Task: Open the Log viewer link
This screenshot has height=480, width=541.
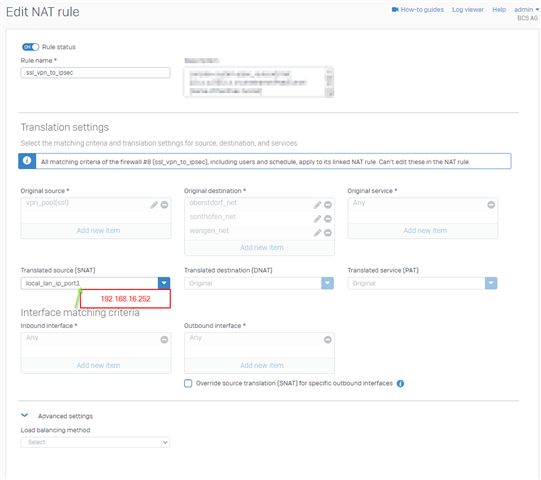Action: pyautogui.click(x=468, y=10)
